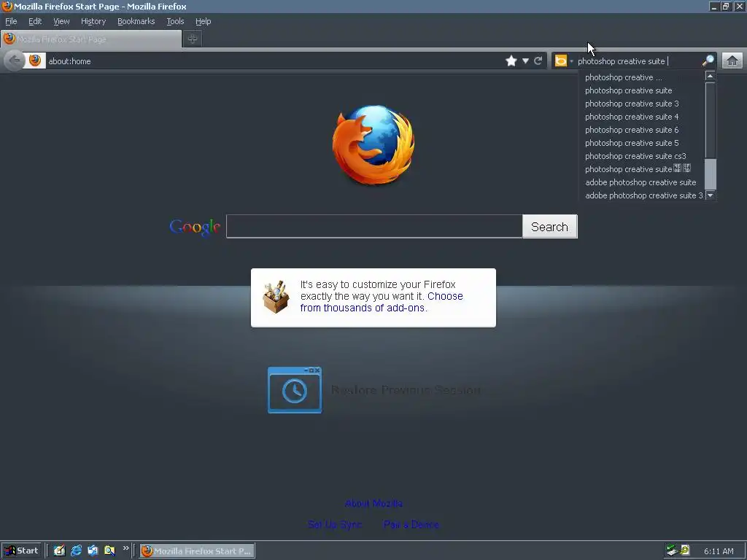Open the Edit menu

(x=35, y=21)
